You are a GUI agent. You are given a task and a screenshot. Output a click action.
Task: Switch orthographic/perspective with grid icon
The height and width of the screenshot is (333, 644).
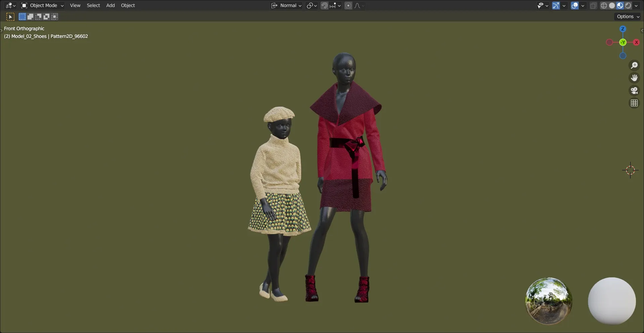pyautogui.click(x=634, y=103)
